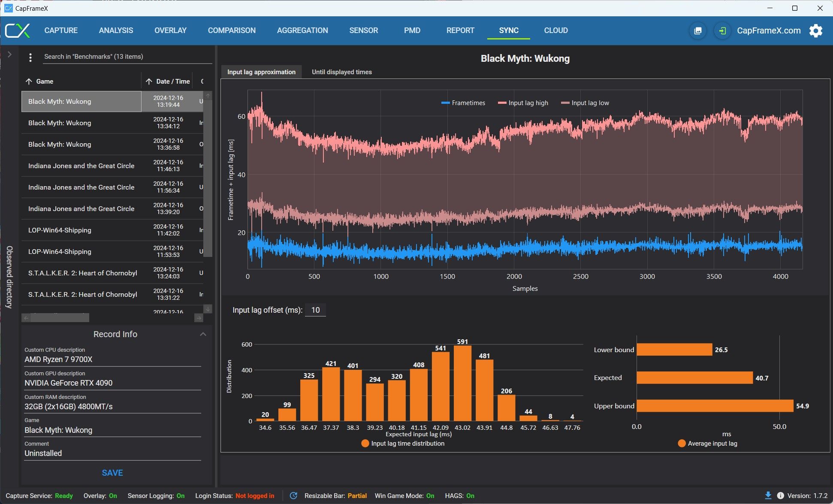The image size is (833, 504).
Task: Click the Capture Service Ready status
Action: (39, 496)
